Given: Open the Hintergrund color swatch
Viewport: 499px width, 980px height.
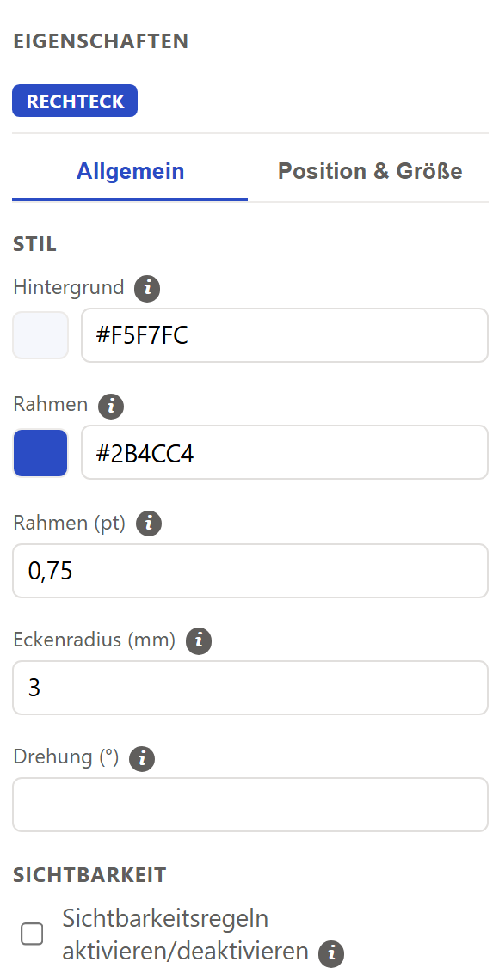Looking at the screenshot, I should [40, 335].
